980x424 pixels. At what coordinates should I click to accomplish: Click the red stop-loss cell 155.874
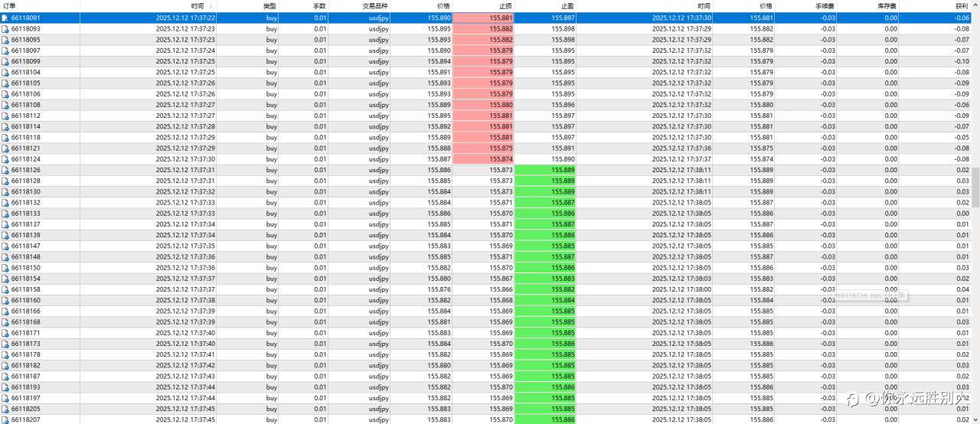tap(484, 159)
